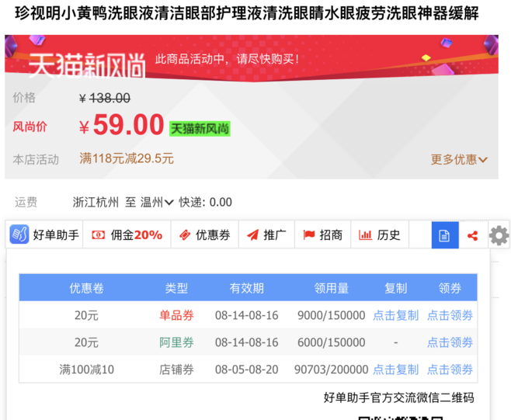Open the 推广 tab
The image size is (511, 420).
pos(266,235)
